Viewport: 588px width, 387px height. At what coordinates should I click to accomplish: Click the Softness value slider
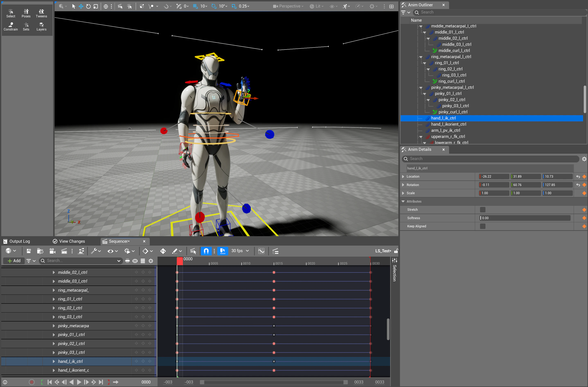525,218
